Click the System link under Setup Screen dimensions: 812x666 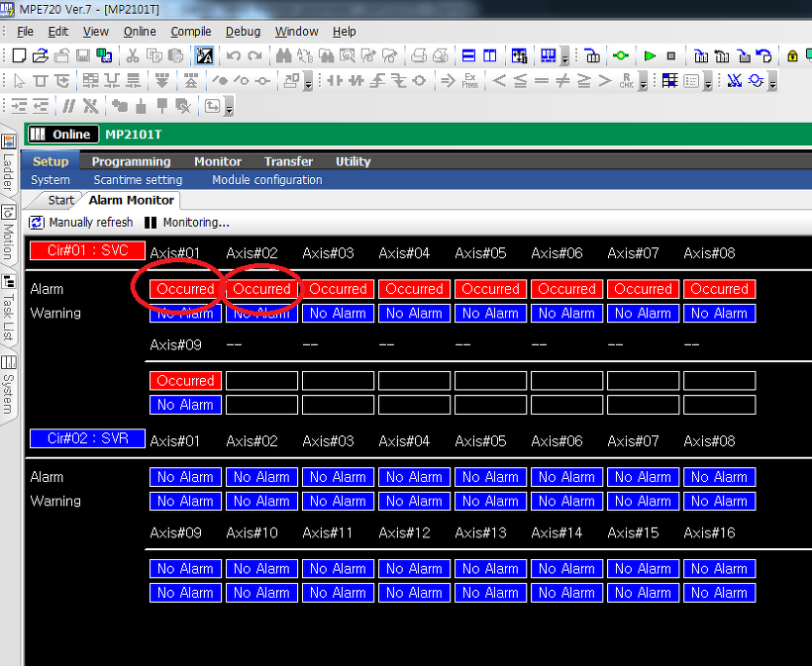51,180
